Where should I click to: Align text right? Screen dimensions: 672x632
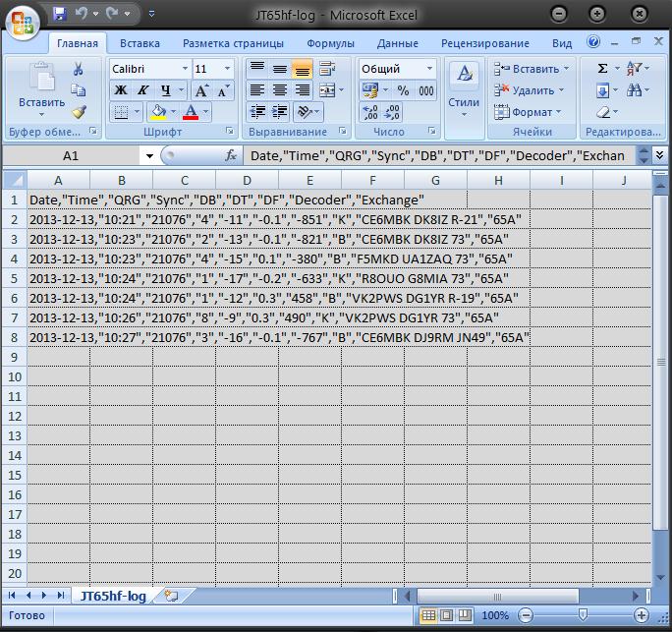[303, 90]
